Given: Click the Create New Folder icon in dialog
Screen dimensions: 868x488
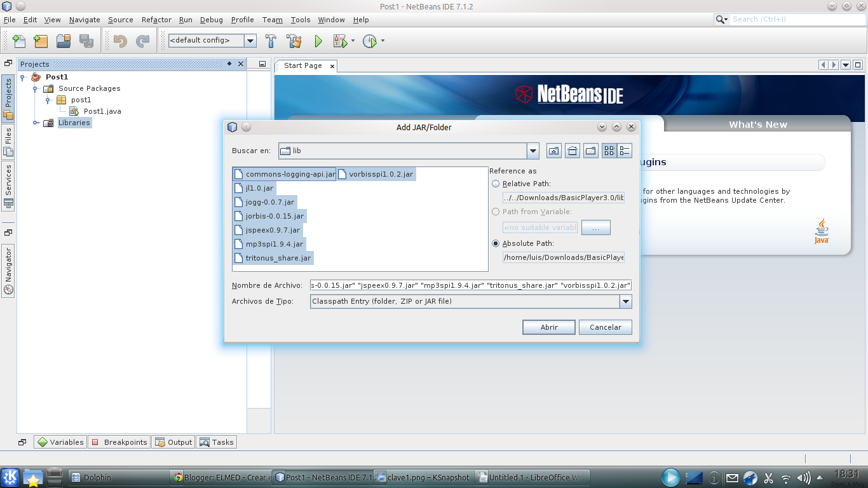Looking at the screenshot, I should pos(590,150).
